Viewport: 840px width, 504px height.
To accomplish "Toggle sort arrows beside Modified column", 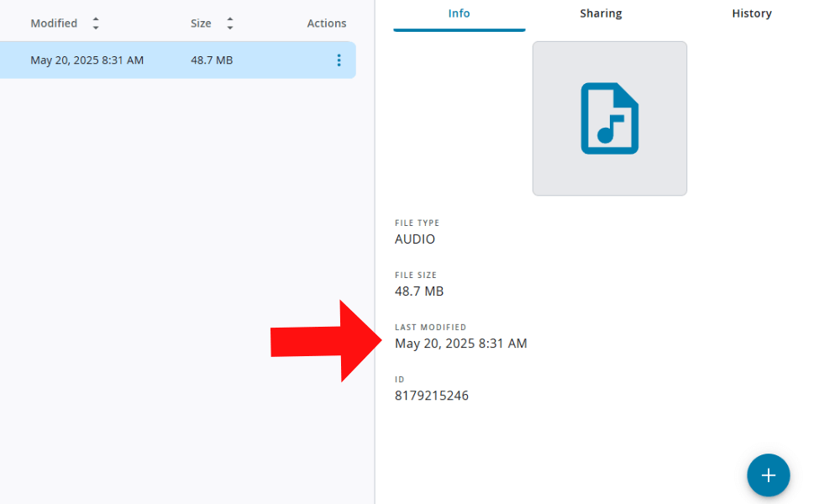I will (x=96, y=24).
